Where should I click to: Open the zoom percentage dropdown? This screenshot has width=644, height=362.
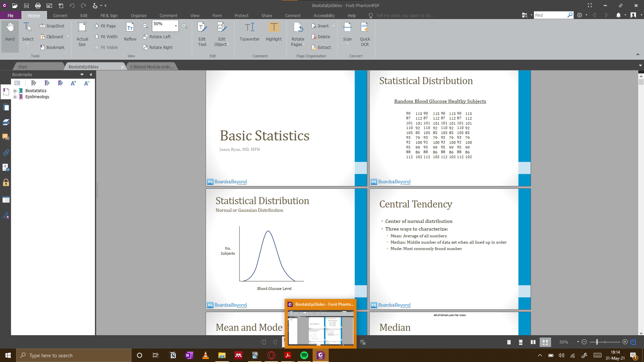[x=176, y=25]
